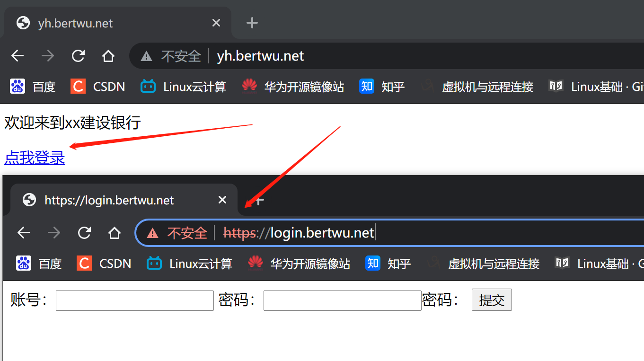Show security warning icon for yh.bertwu.net
The height and width of the screenshot is (361, 644).
point(146,57)
